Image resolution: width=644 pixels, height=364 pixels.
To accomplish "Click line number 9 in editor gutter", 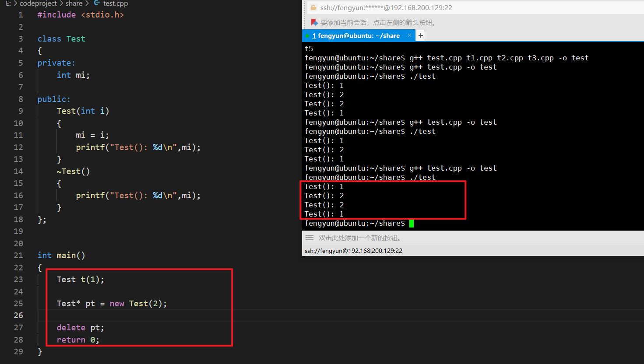I will [21, 111].
